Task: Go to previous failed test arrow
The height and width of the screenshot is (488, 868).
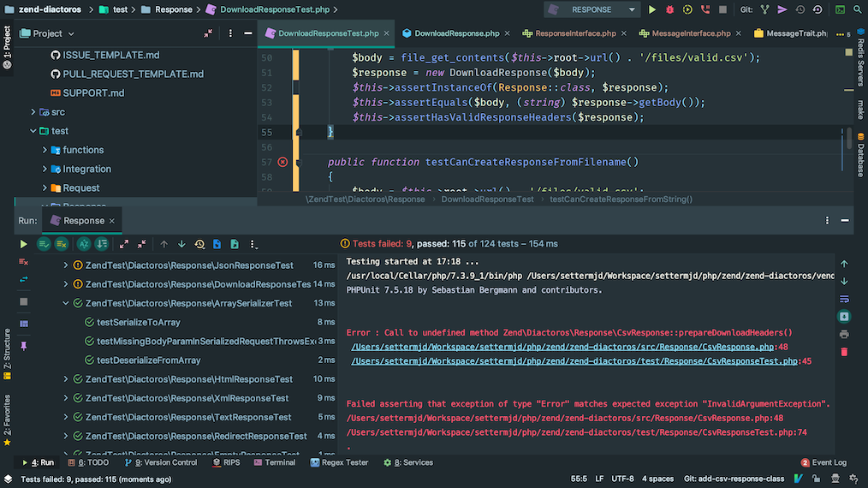Action: point(163,244)
